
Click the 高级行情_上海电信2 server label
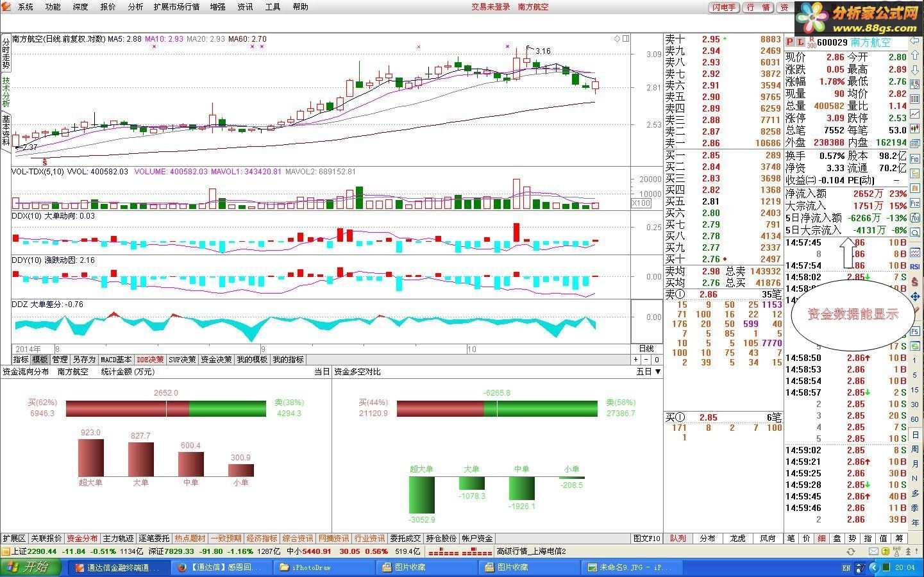(x=532, y=551)
